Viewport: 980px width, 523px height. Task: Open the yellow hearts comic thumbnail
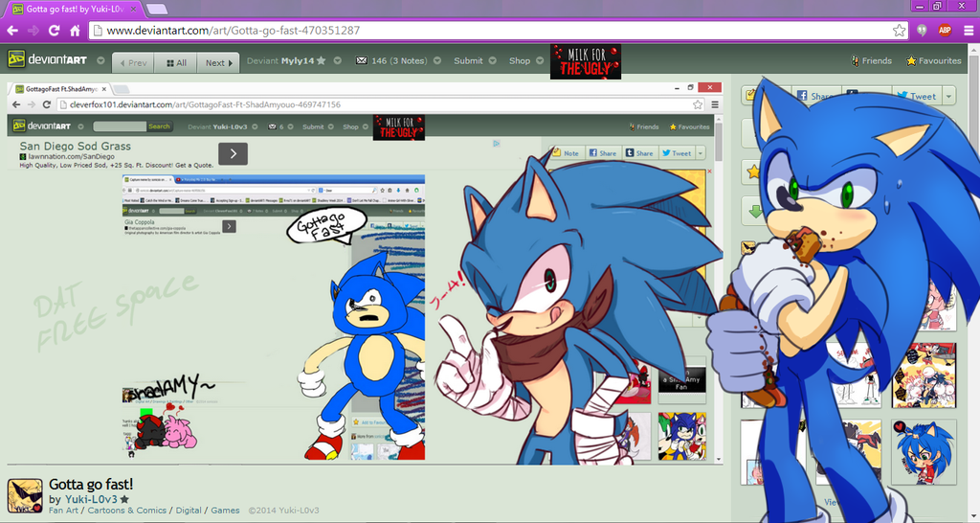coord(924,375)
